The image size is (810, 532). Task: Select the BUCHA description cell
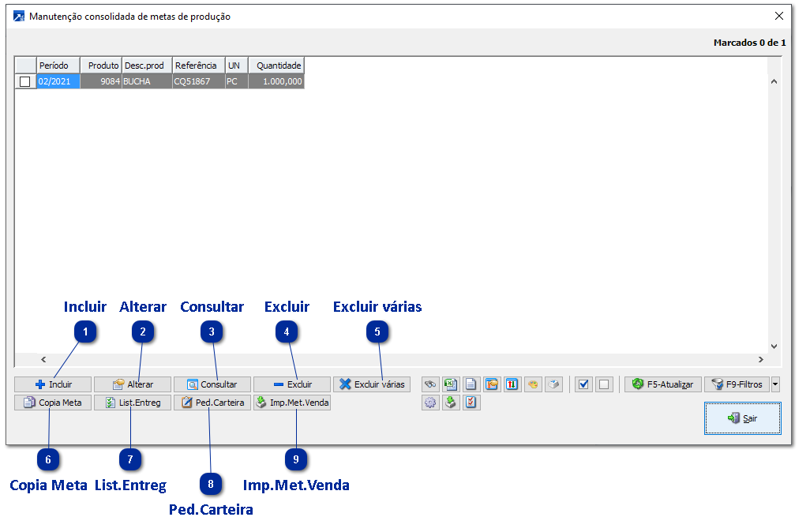[x=147, y=81]
